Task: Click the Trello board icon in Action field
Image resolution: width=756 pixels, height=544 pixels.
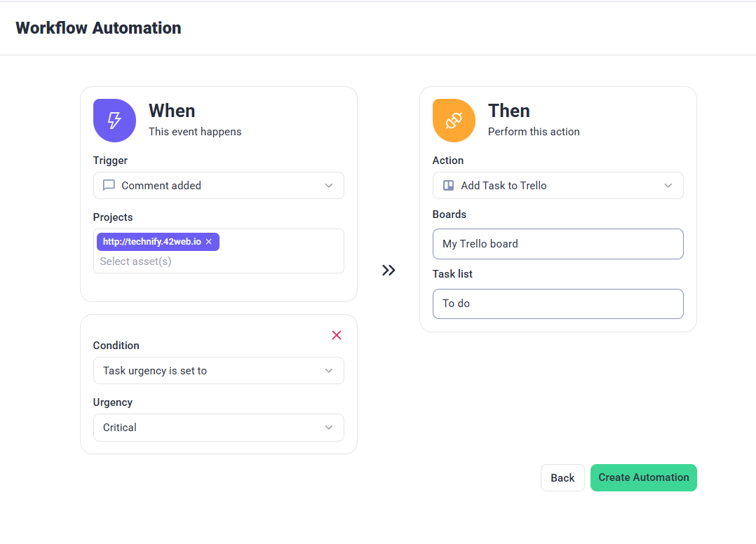Action: tap(448, 186)
